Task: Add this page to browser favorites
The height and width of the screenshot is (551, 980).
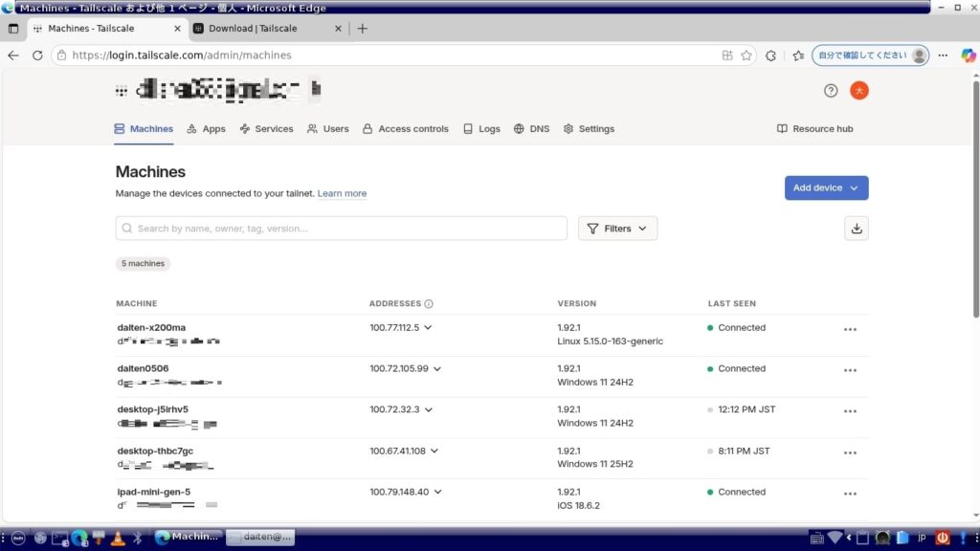Action: pos(746,55)
